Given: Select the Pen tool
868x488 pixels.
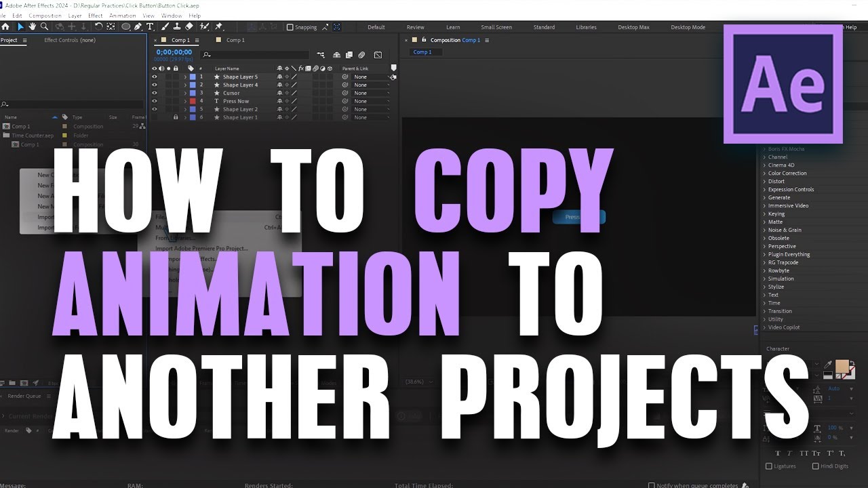Looking at the screenshot, I should (x=138, y=26).
